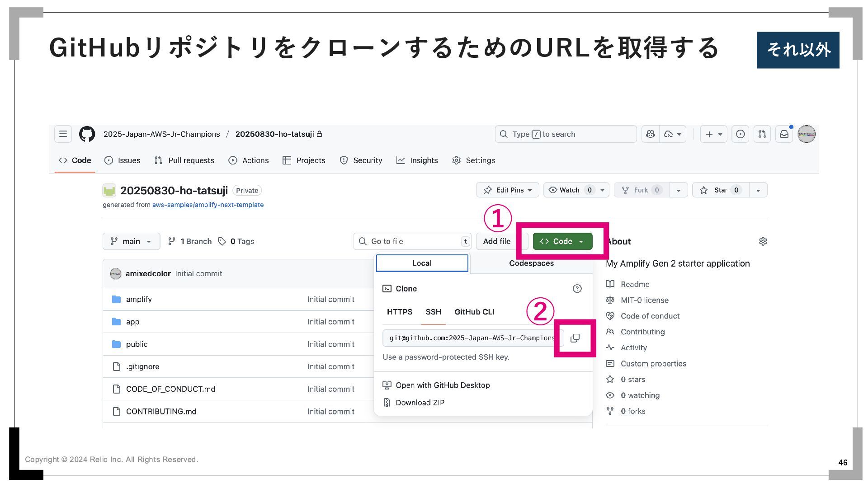Open the Pull requests tab
868x488 pixels.
click(184, 160)
